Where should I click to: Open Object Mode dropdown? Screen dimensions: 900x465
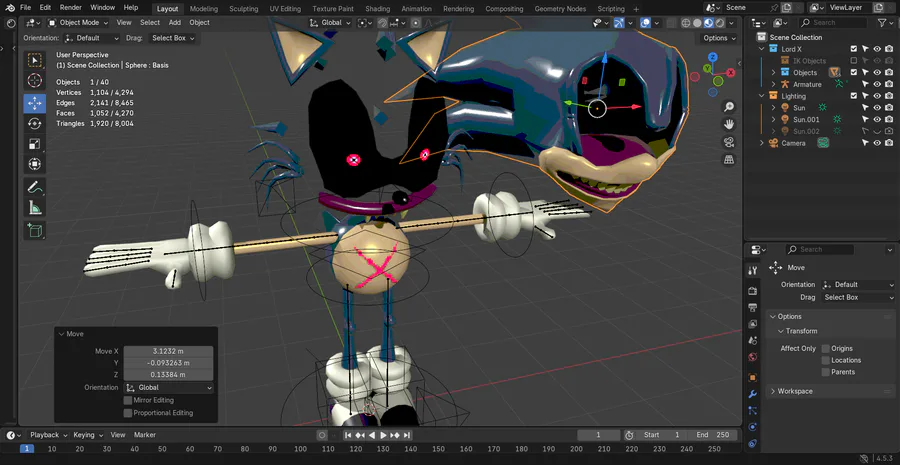tap(77, 22)
